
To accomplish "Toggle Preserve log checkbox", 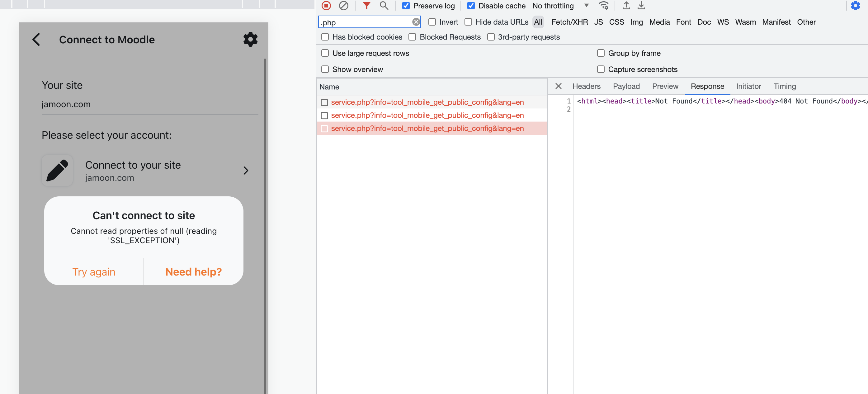I will [406, 6].
